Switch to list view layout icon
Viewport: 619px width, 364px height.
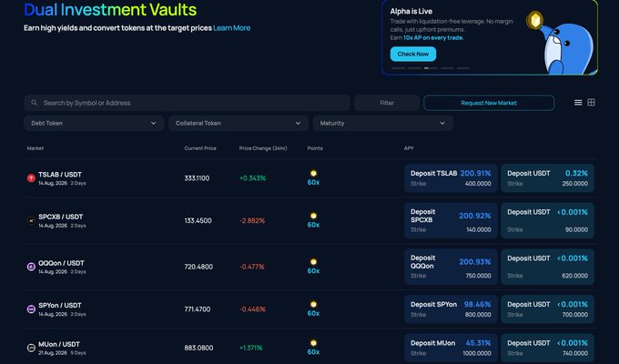tap(578, 103)
